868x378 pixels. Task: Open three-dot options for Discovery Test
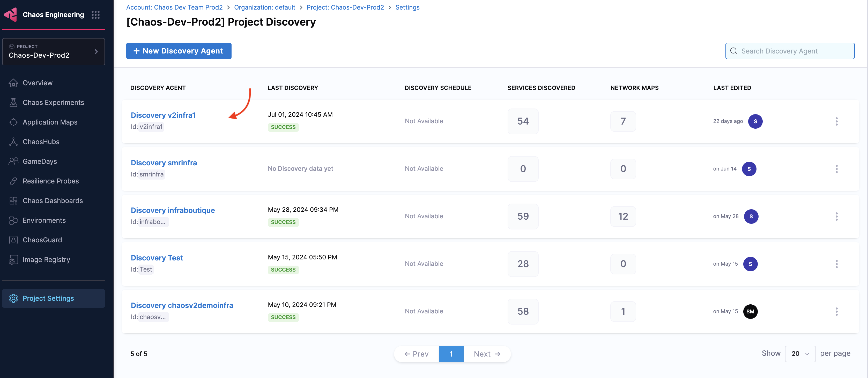(836, 264)
